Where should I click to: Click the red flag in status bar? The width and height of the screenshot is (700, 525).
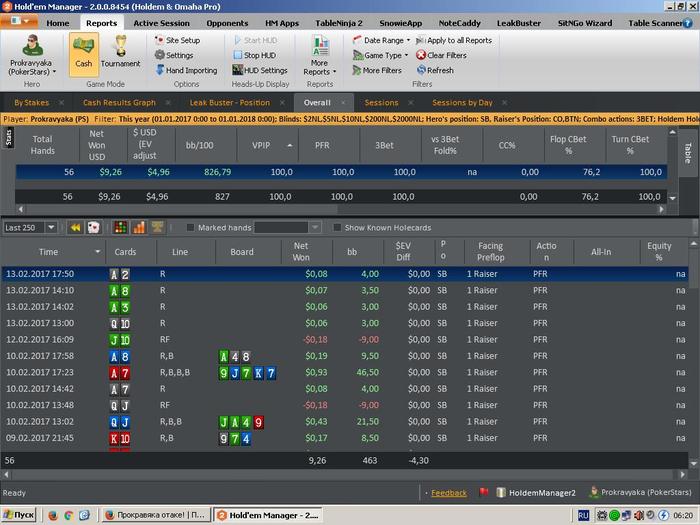tap(483, 492)
